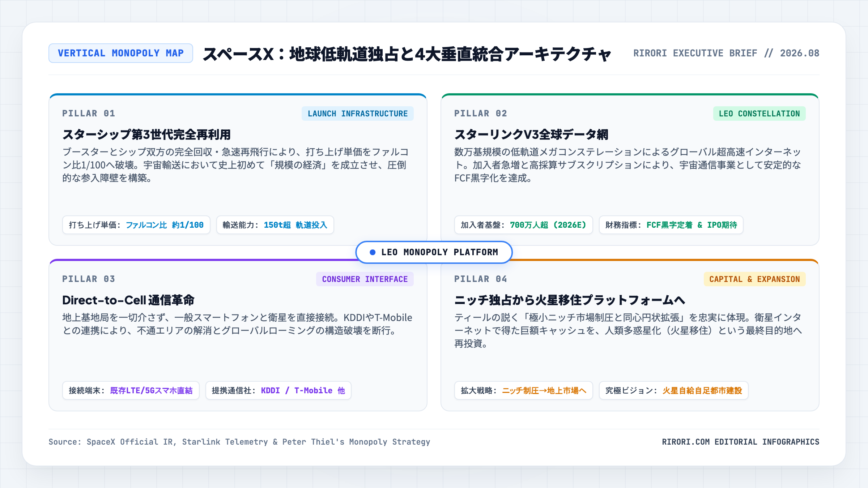Click heading Direct-to-Cell 通信革命

[128, 300]
